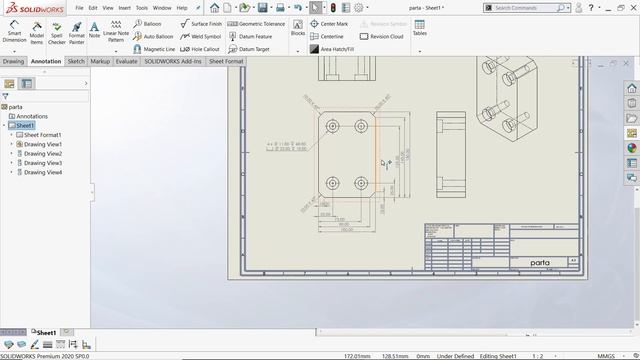Switch to the Drawing ribbon tab
The width and height of the screenshot is (640, 360).
(x=13, y=61)
